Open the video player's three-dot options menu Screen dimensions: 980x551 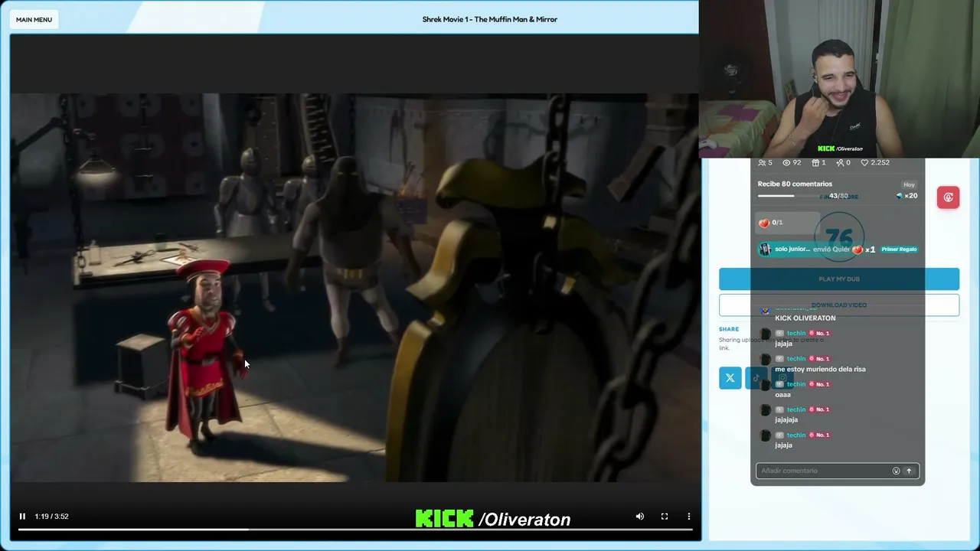pos(689,517)
